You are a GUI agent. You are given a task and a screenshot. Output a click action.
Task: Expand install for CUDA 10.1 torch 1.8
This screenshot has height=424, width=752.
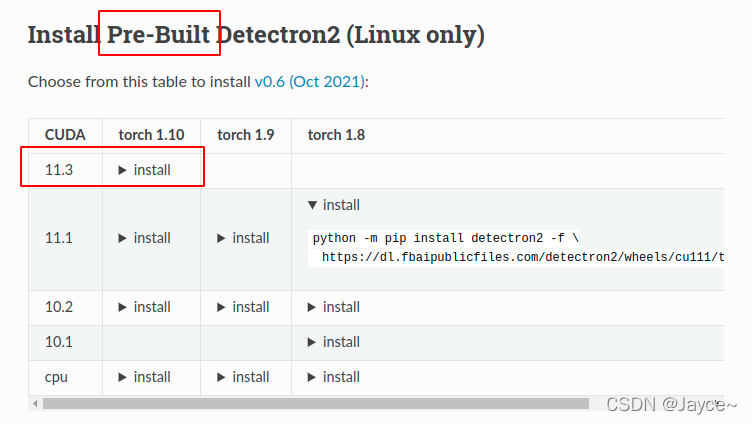tap(334, 342)
